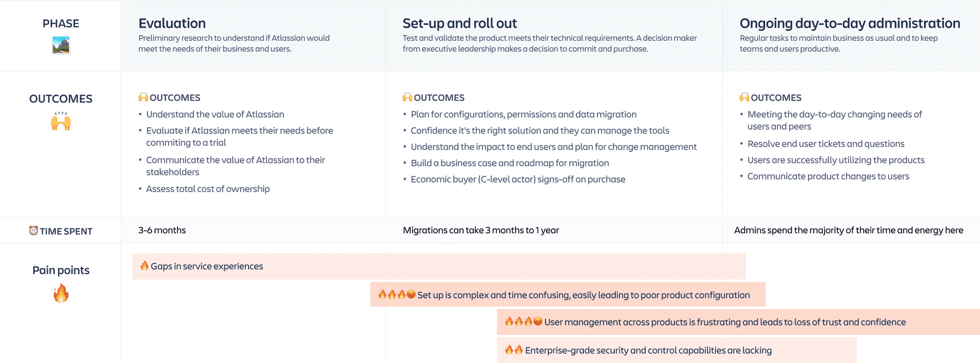Click the alarm clock icon beside TIME SPENT
This screenshot has height=363, width=980.
[x=34, y=230]
